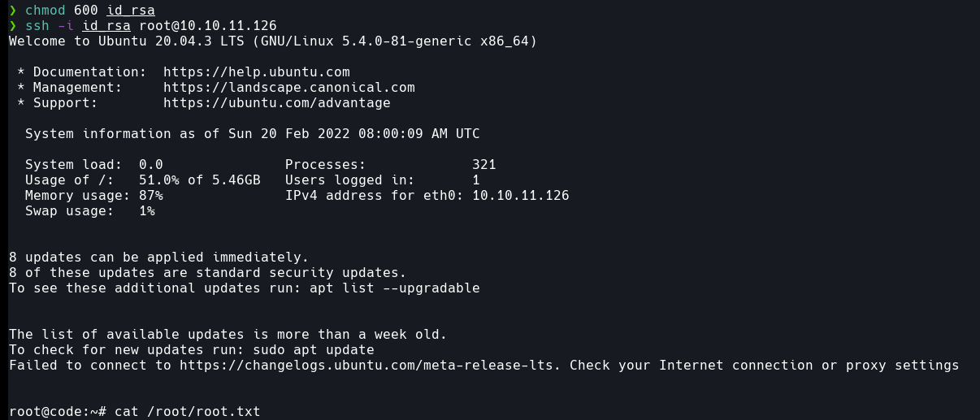Screen dimensions: 980x420
Task: Click the ubuntu.com/advantage support URL
Action: pos(276,103)
